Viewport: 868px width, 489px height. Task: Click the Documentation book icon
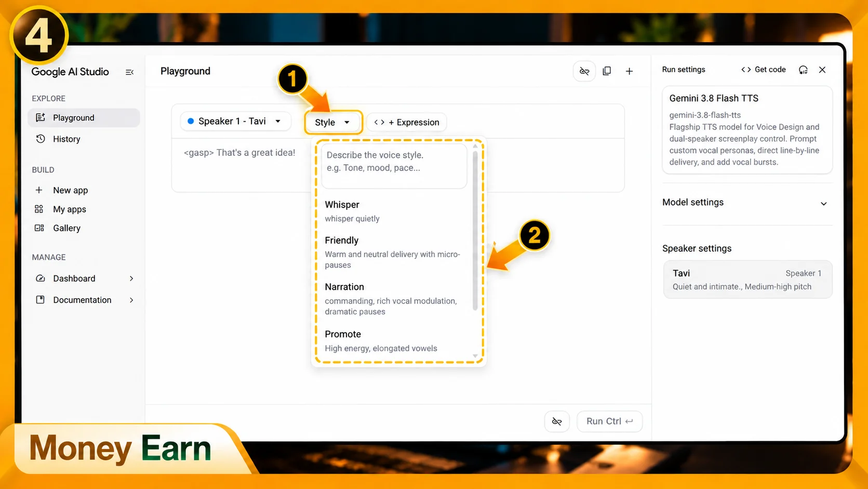pos(40,300)
